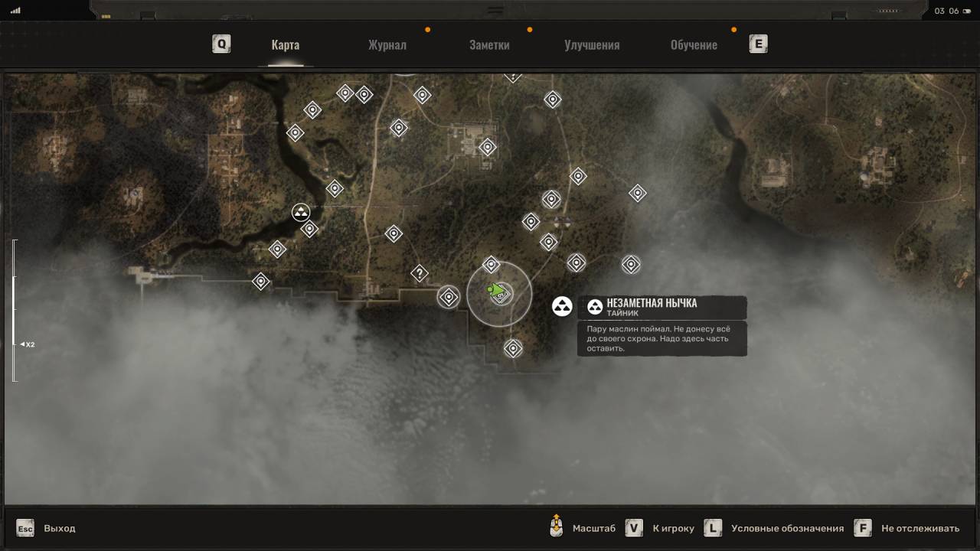The width and height of the screenshot is (980, 551).
Task: Select the question mark unknown location marker
Action: [419, 273]
